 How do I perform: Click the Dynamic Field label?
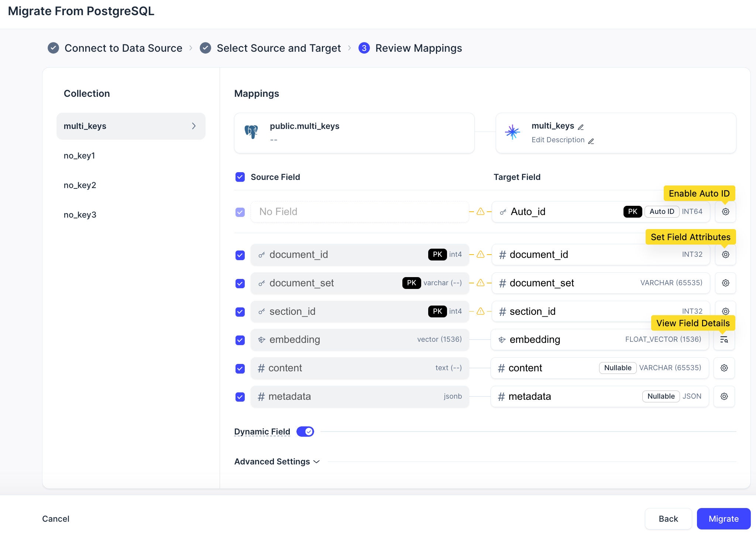[262, 432]
